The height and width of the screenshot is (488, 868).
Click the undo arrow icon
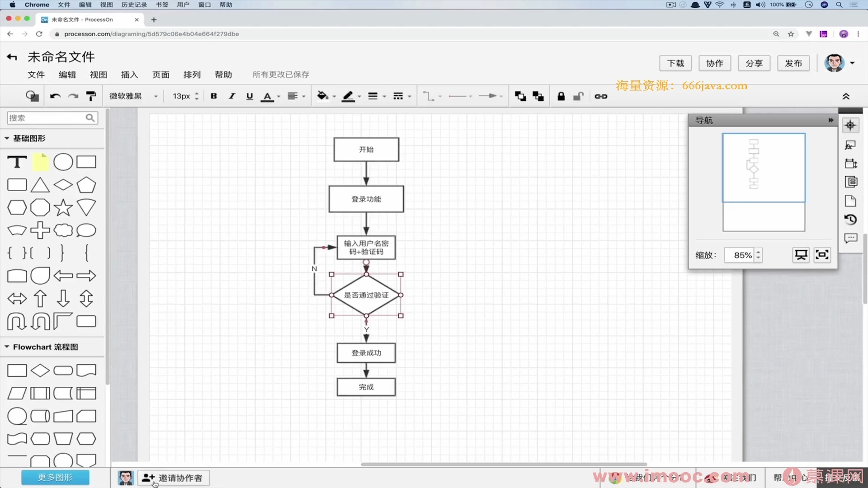[x=55, y=96]
